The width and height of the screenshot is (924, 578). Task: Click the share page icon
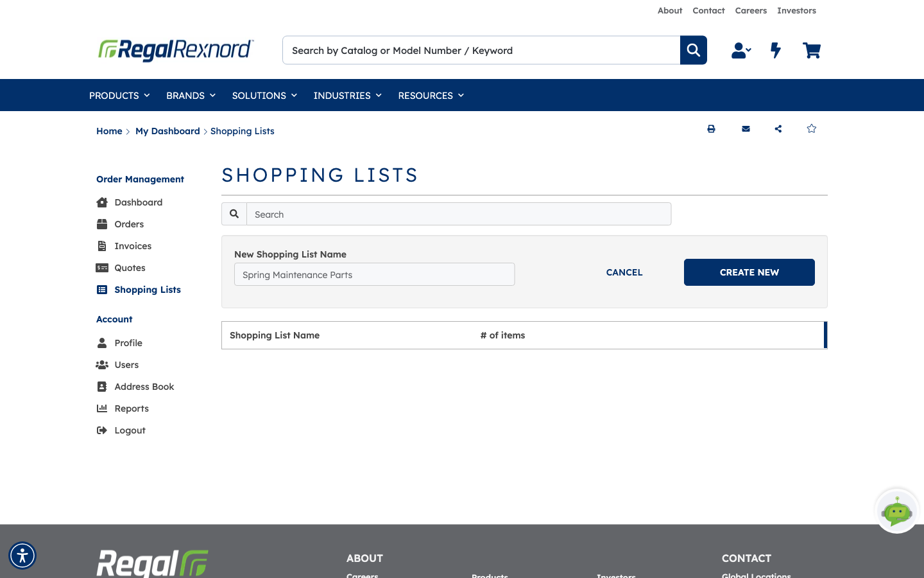pyautogui.click(x=778, y=129)
